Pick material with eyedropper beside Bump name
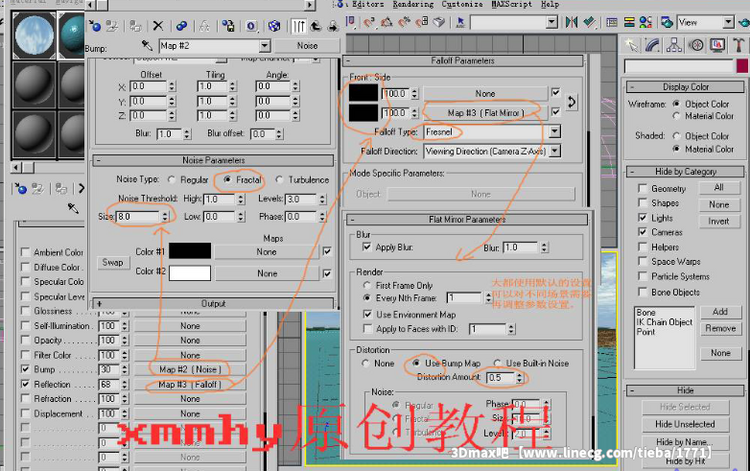 (x=147, y=45)
